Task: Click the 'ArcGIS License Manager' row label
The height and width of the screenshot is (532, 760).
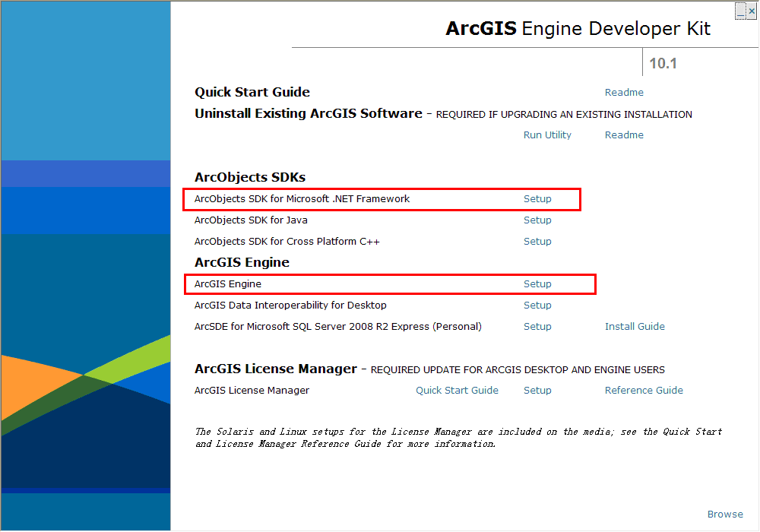Action: (252, 390)
